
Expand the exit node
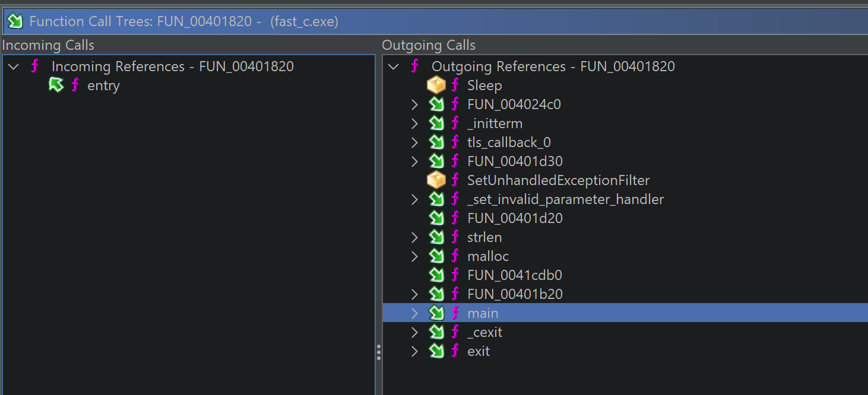(415, 352)
